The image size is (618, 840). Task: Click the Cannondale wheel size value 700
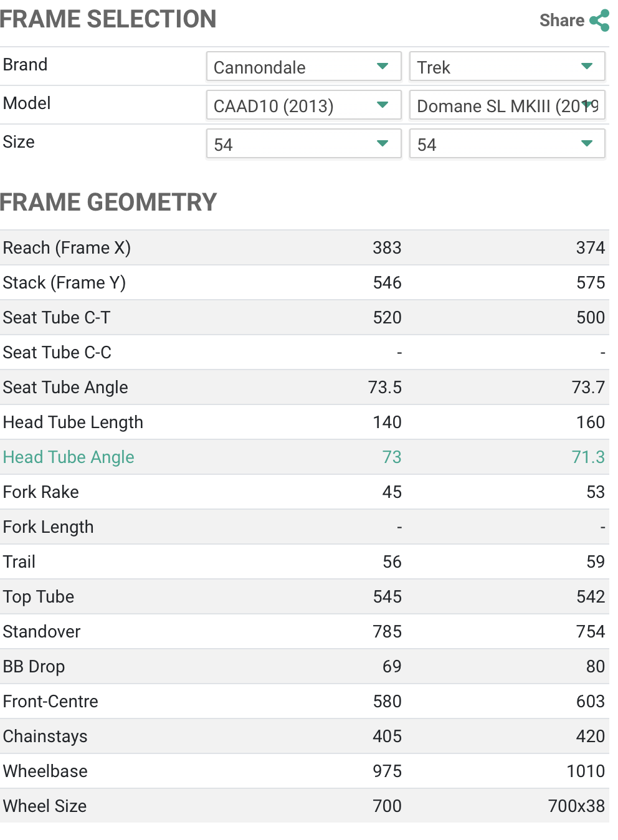coord(387,806)
